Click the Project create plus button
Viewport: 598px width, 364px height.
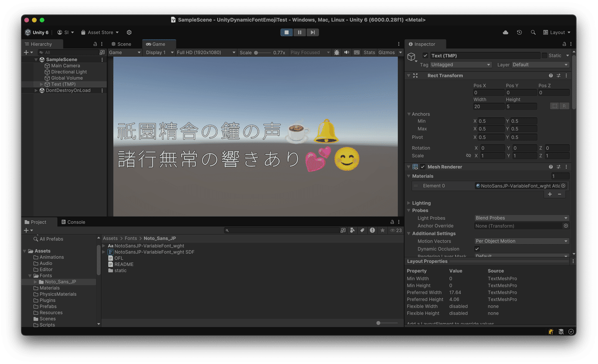click(x=26, y=231)
